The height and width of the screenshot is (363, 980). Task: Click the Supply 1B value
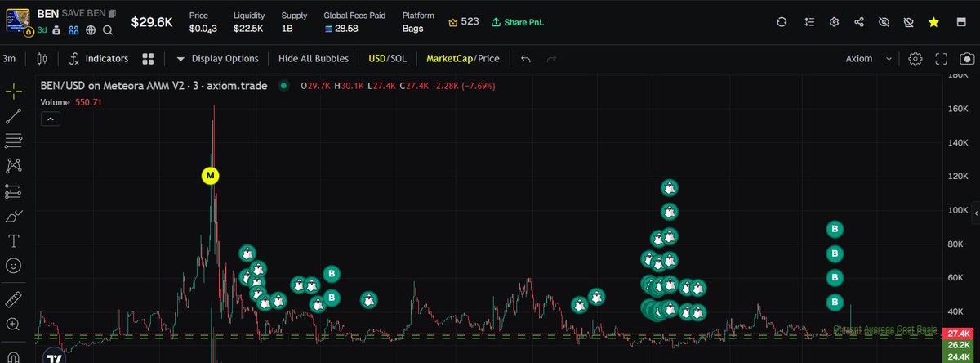click(x=287, y=29)
